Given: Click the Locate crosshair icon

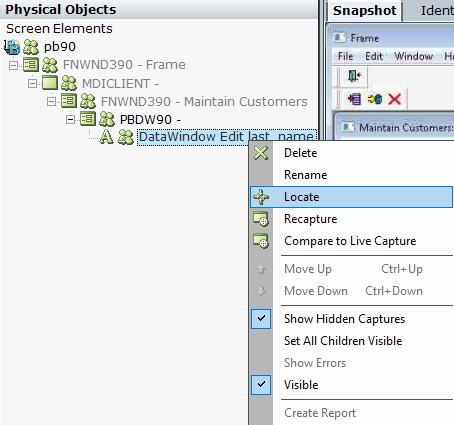Looking at the screenshot, I should 261,197.
